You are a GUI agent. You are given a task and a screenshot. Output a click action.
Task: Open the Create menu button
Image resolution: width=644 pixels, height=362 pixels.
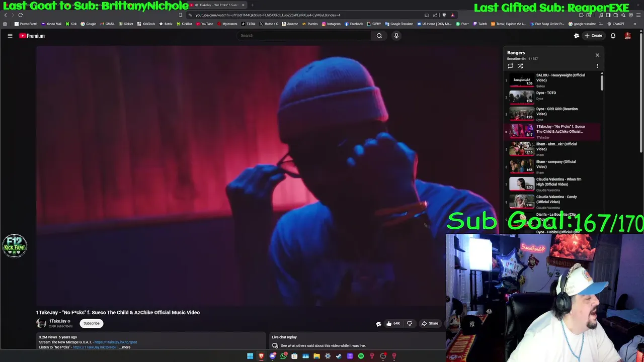593,36
